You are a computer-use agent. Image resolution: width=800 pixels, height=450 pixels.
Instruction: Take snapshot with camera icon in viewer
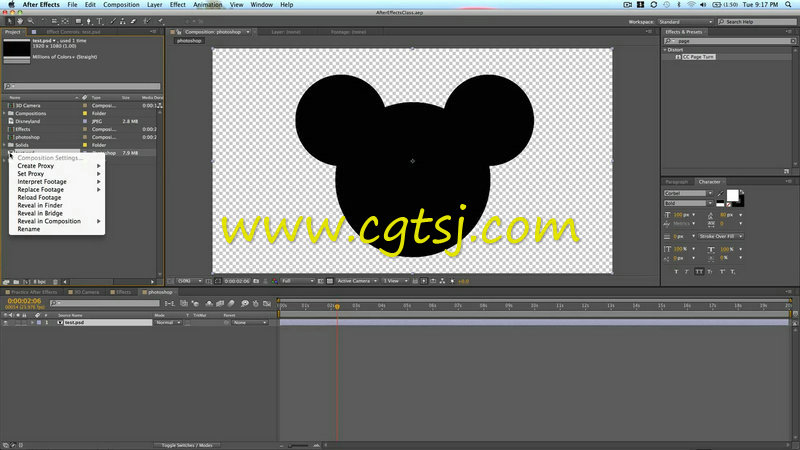pyautogui.click(x=256, y=281)
